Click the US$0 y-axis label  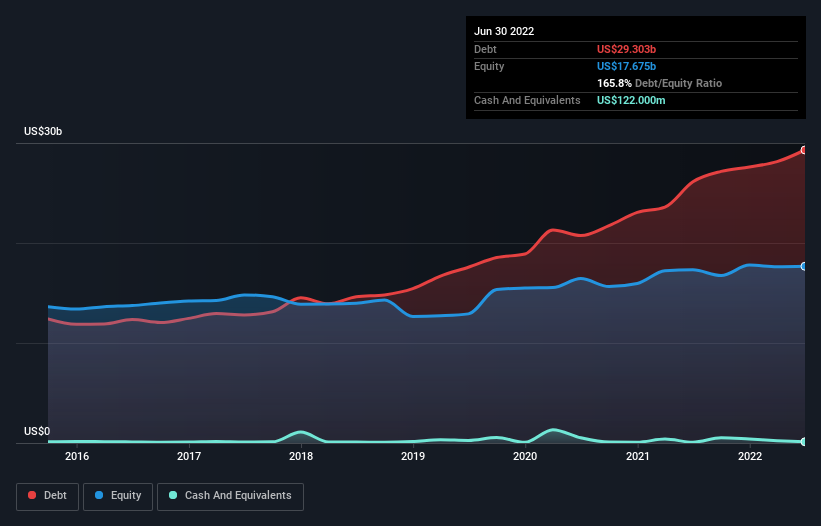click(x=37, y=431)
